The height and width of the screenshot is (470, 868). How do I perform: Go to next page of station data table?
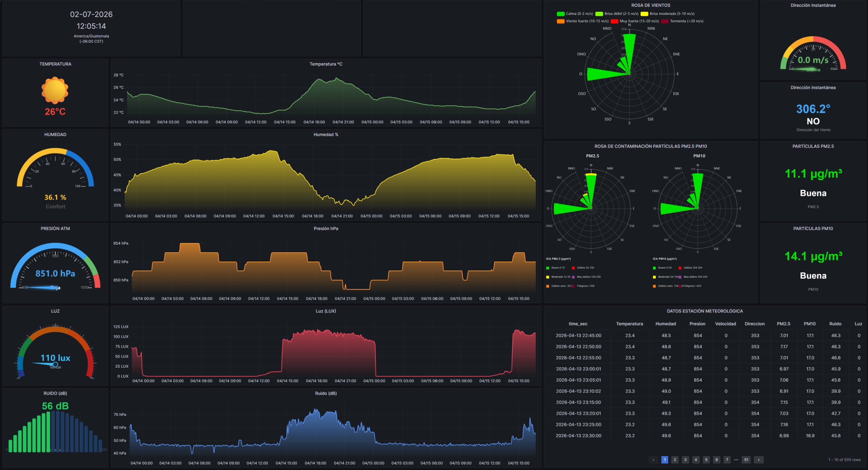tap(758, 460)
